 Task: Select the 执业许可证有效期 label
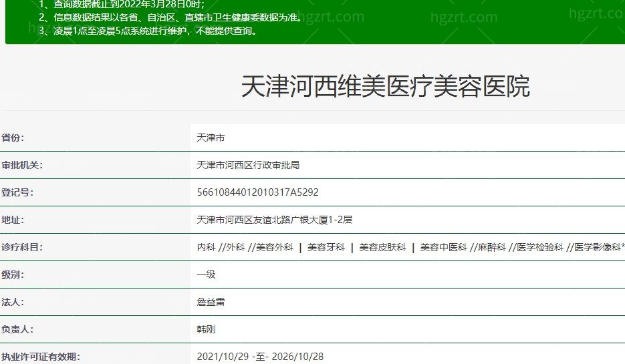click(40, 357)
